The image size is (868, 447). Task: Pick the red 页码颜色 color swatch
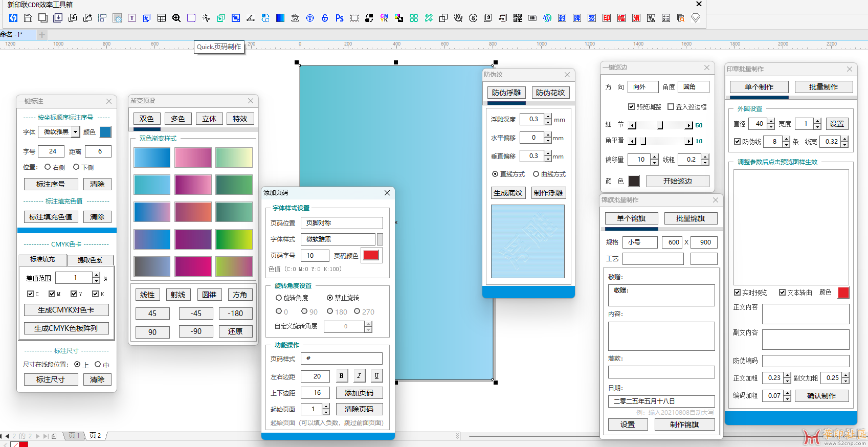coord(371,255)
